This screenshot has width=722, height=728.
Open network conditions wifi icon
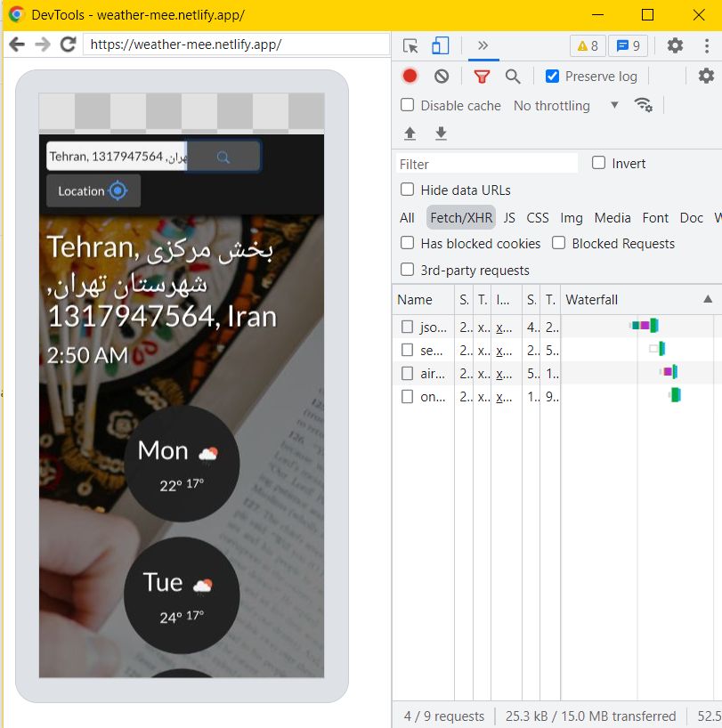click(x=643, y=105)
